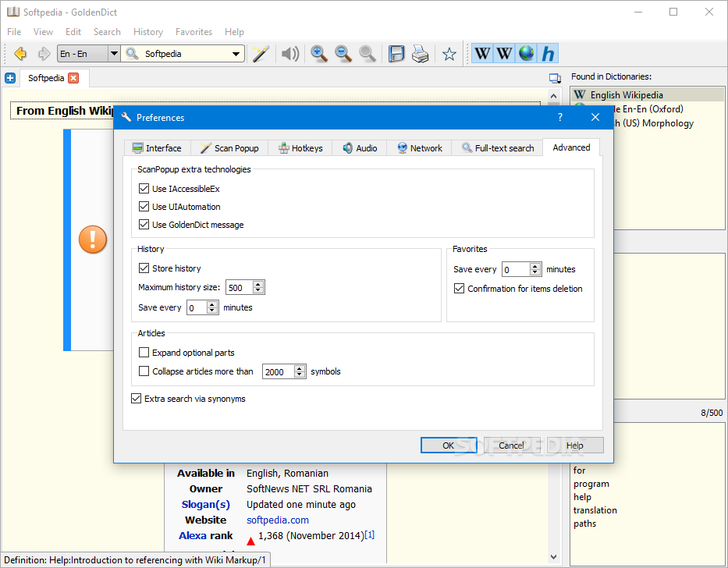
Task: Open the History menu
Action: click(x=148, y=31)
